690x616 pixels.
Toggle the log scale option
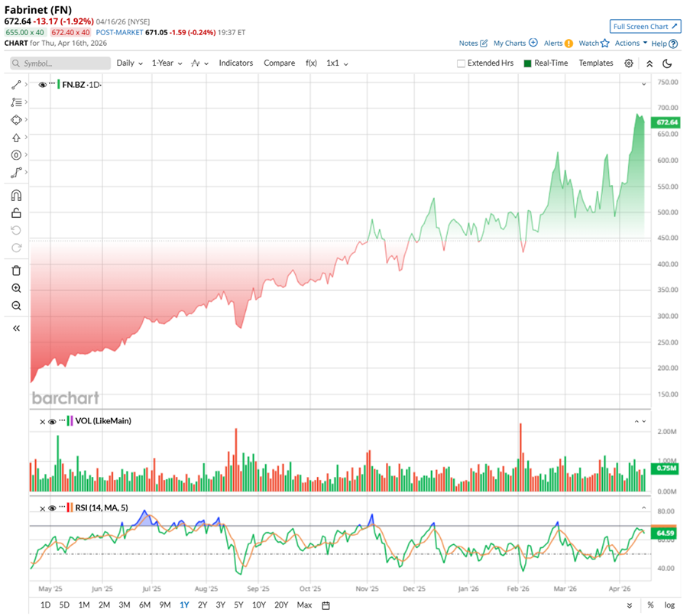669,605
